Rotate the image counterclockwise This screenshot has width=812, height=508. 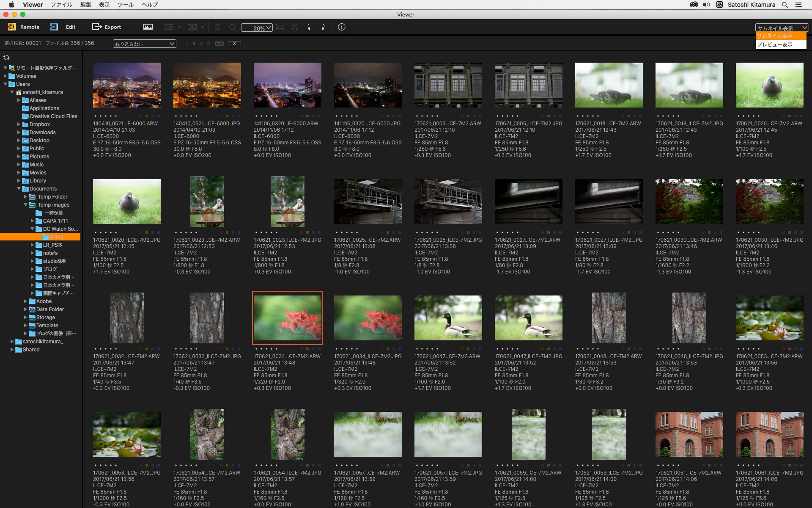coord(309,27)
